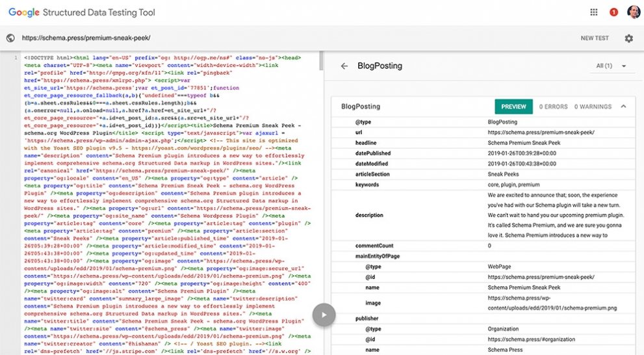Click the 0 WARNINGS indicator
The height and width of the screenshot is (355, 644).
593,107
